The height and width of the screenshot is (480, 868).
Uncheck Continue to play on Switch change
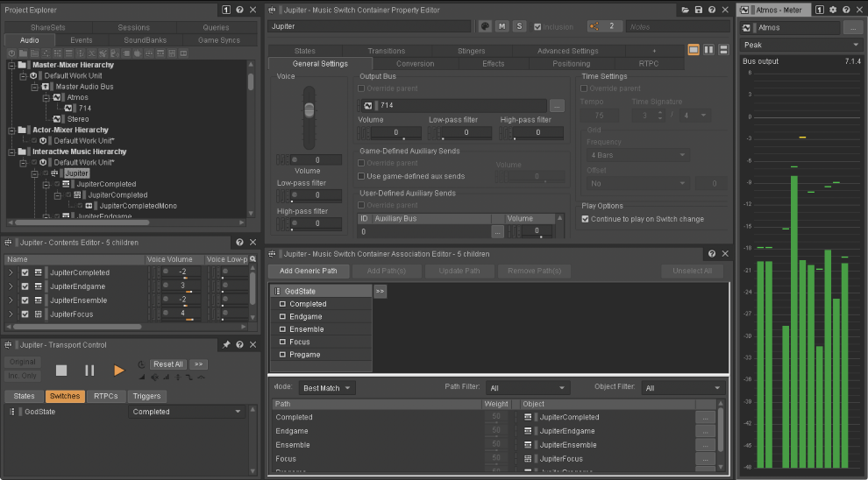click(x=585, y=219)
